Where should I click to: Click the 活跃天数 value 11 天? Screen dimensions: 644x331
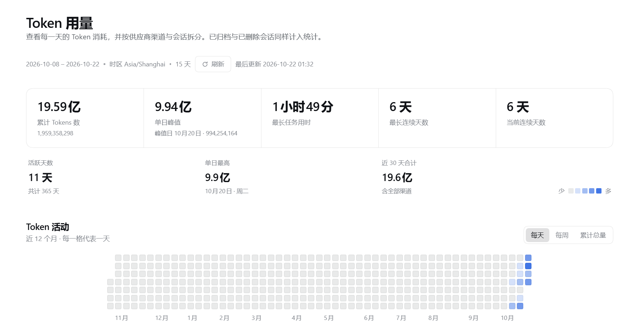pos(40,177)
